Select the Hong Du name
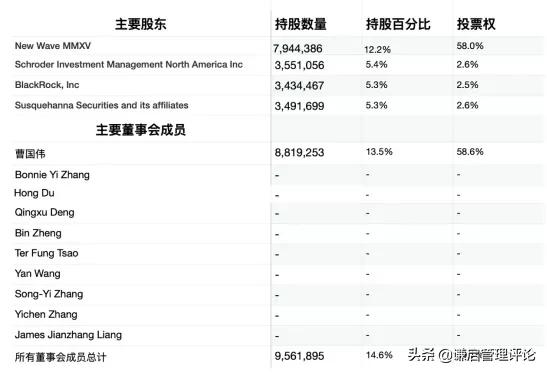Image resolution: width=547 pixels, height=373 pixels. pyautogui.click(x=34, y=193)
